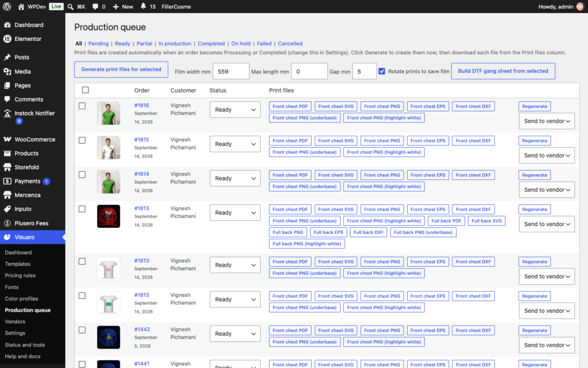Select the checkbox for order #1814
The width and height of the screenshot is (588, 368).
pyautogui.click(x=82, y=175)
